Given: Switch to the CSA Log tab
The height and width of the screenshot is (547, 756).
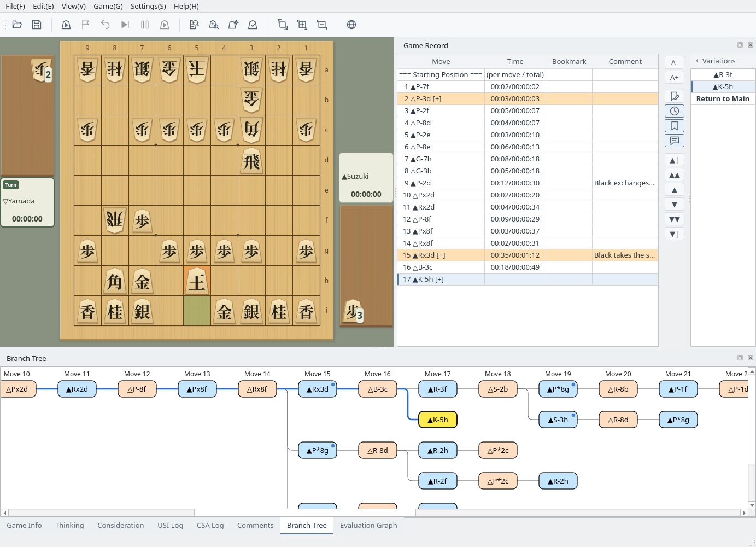Looking at the screenshot, I should pyautogui.click(x=210, y=525).
